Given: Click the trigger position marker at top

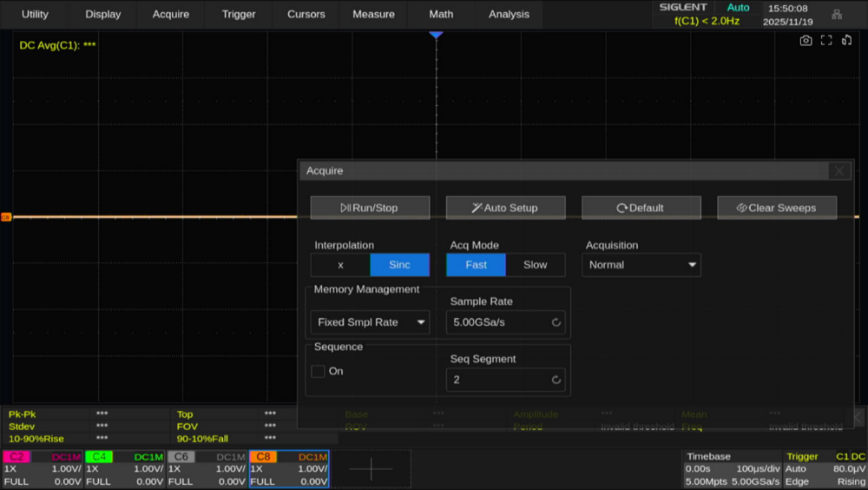Looking at the screenshot, I should (436, 34).
